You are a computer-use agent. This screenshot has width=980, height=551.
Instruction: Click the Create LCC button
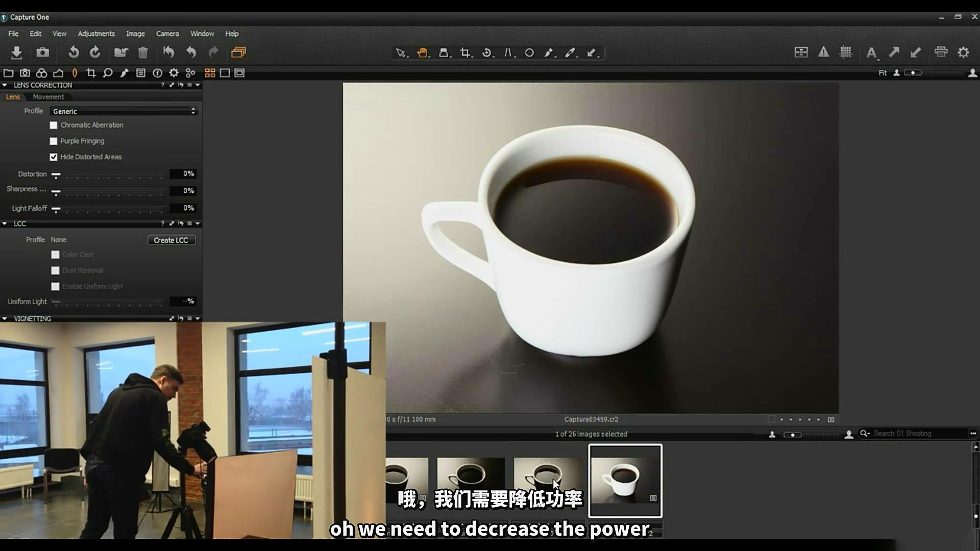(x=171, y=240)
